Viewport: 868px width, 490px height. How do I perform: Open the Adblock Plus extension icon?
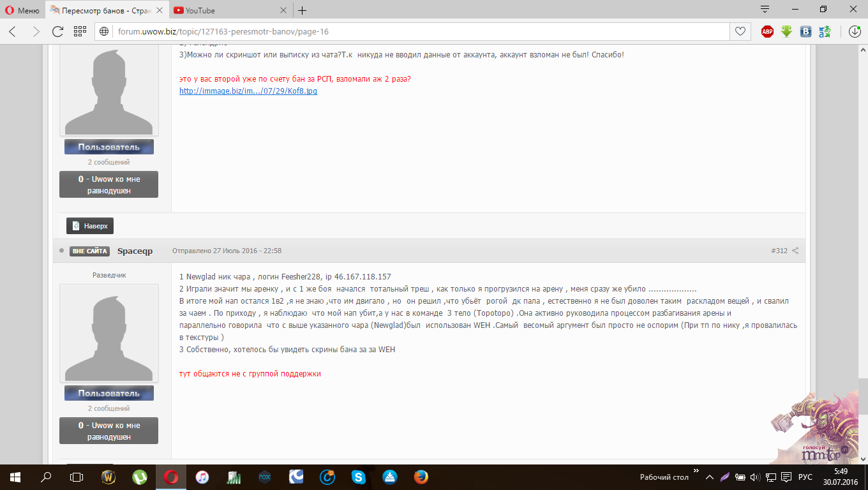pyautogui.click(x=768, y=31)
